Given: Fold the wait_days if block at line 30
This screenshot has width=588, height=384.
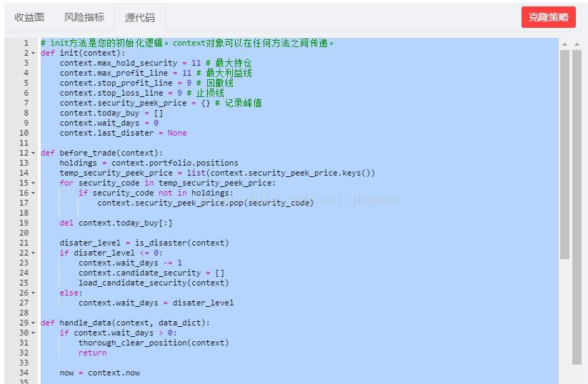Looking at the screenshot, I should pos(34,333).
